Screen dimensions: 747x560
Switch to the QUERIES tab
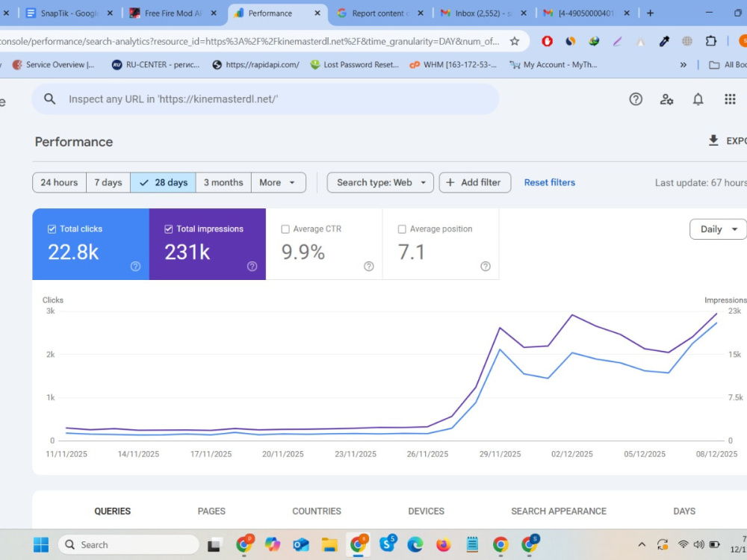[113, 511]
